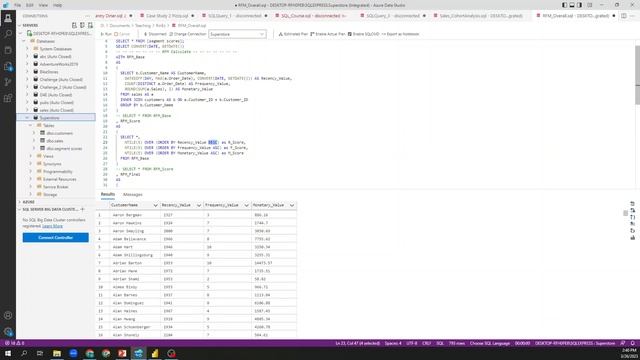Image resolution: width=640 pixels, height=360 pixels.
Task: Expand the Views folder
Action: pos(31,156)
